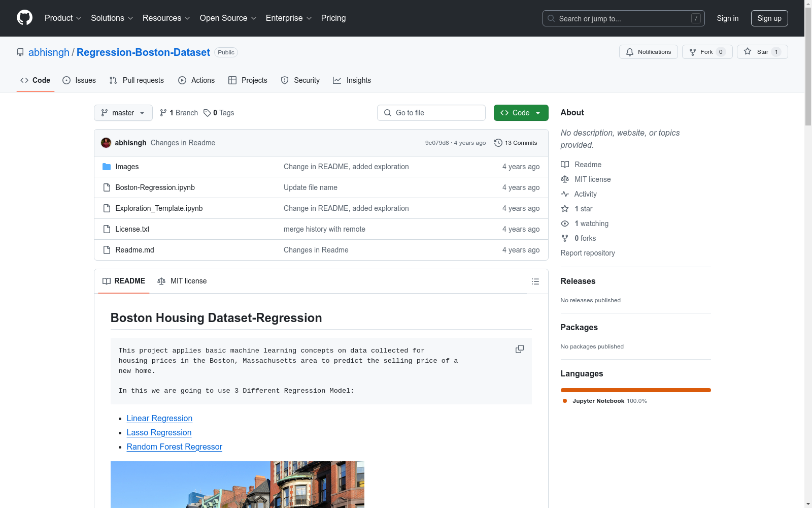The width and height of the screenshot is (812, 508).
Task: Switch to the Security tab
Action: point(300,80)
